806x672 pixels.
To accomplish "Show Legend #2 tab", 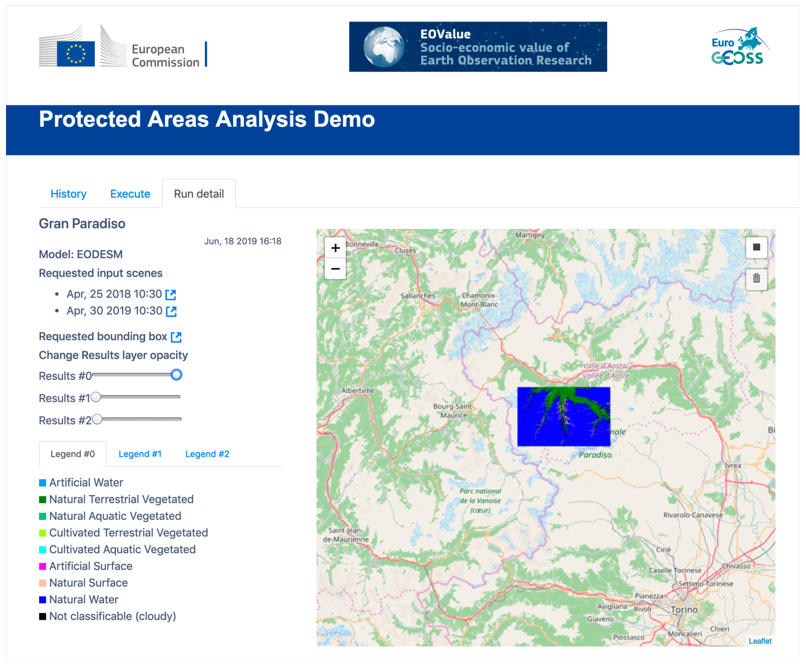I will coord(207,454).
